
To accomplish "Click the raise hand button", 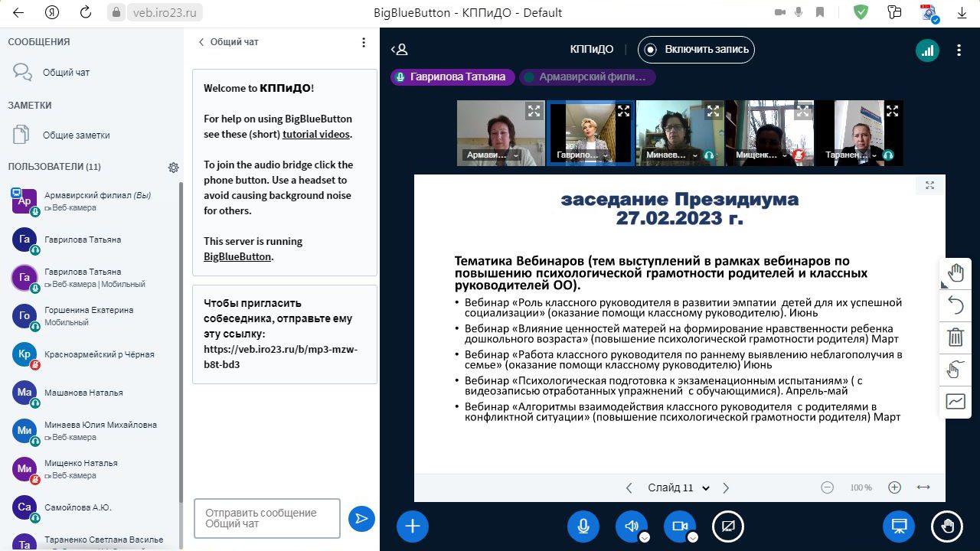I will [x=947, y=526].
